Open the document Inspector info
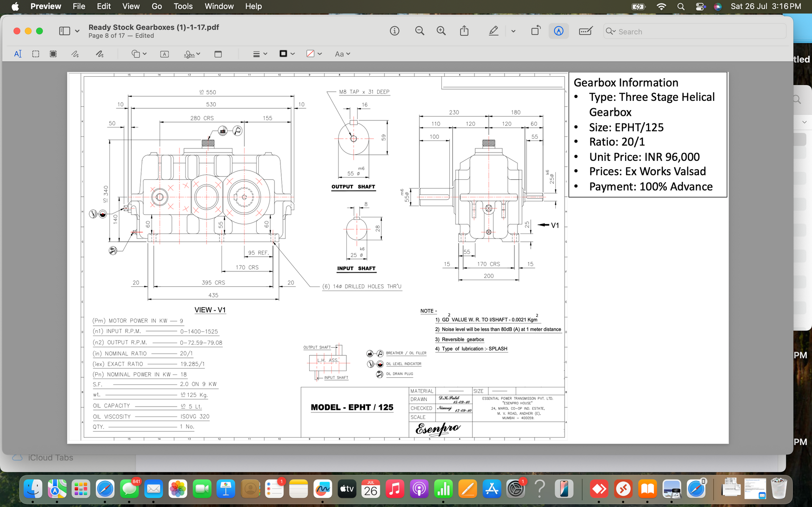The width and height of the screenshot is (812, 507). tap(394, 31)
